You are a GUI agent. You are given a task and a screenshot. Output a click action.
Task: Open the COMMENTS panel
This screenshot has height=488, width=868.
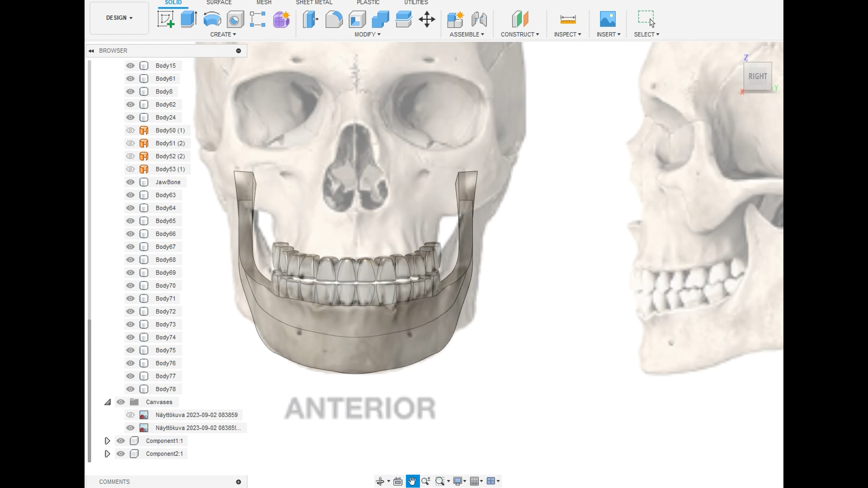(114, 482)
